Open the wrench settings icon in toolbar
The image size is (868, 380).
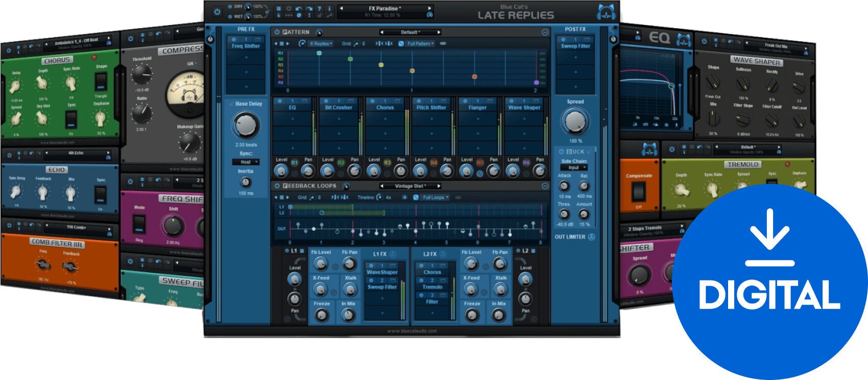[329, 16]
